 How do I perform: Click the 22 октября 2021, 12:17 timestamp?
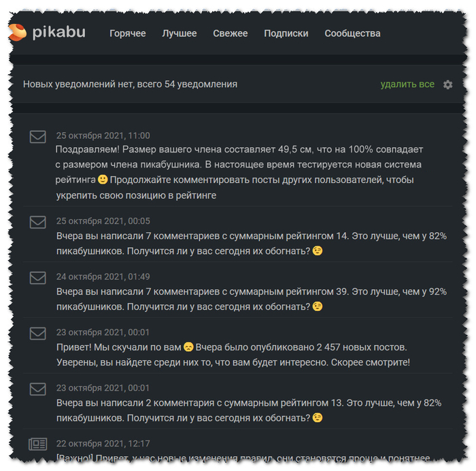tap(103, 444)
